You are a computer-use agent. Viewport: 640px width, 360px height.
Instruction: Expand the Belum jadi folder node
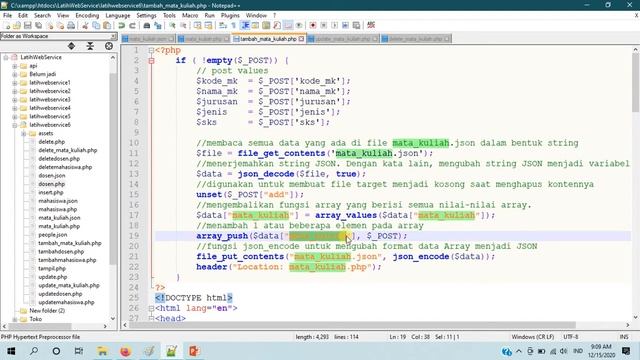pyautogui.click(x=15, y=74)
